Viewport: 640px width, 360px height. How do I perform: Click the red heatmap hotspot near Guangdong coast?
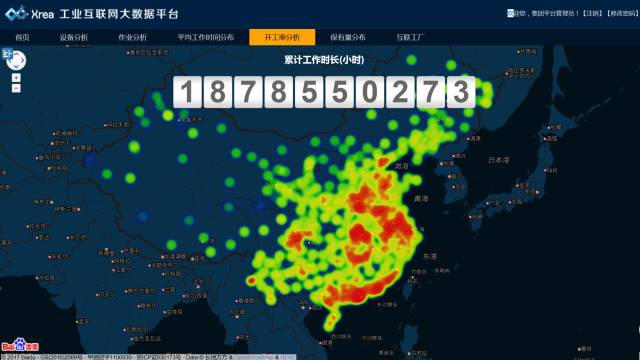click(x=354, y=295)
